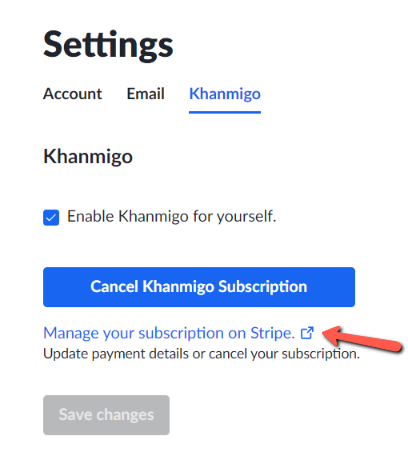Click the Settings page heading

pos(108,45)
